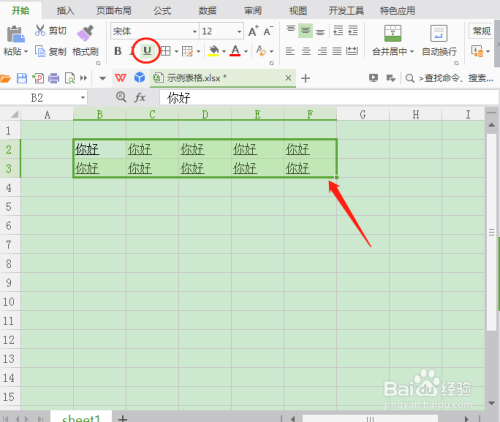The width and height of the screenshot is (500, 422).
Task: Add a new worksheet
Action: click(123, 418)
